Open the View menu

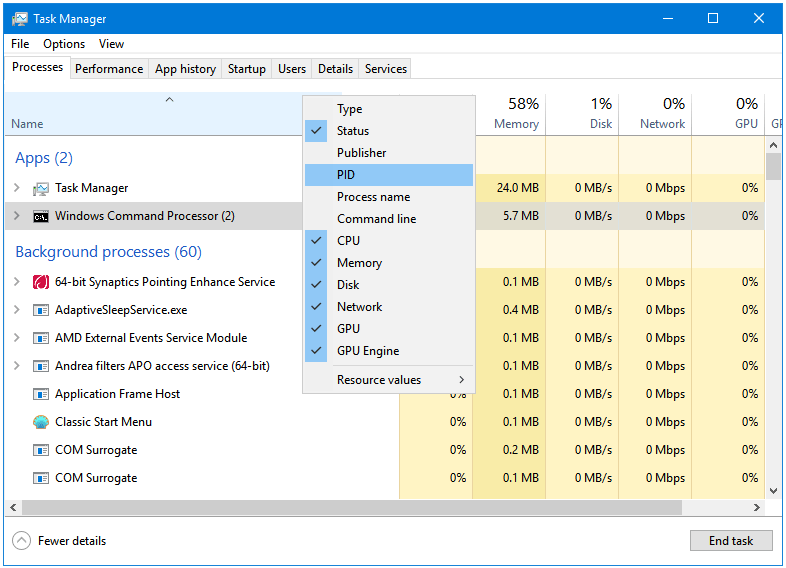pyautogui.click(x=111, y=44)
